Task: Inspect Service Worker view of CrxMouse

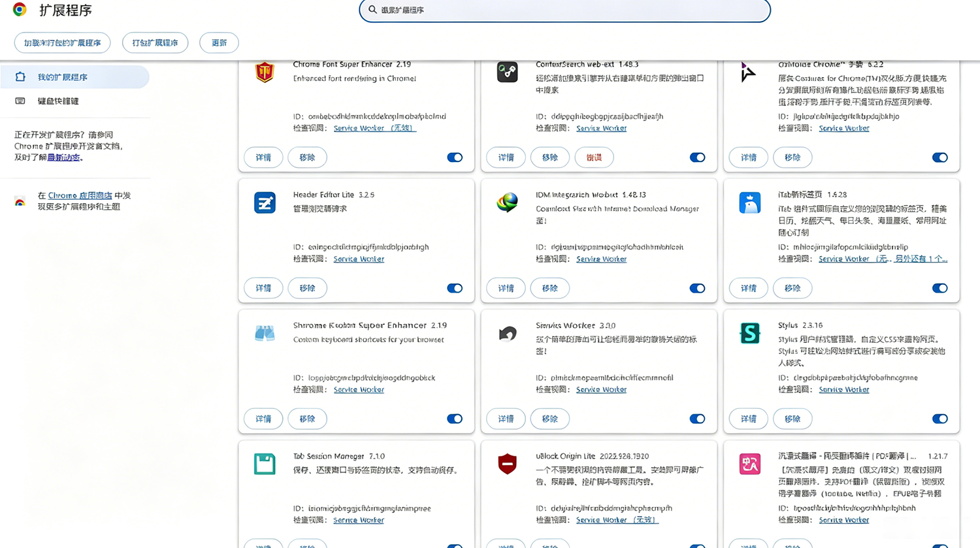Action: (844, 128)
